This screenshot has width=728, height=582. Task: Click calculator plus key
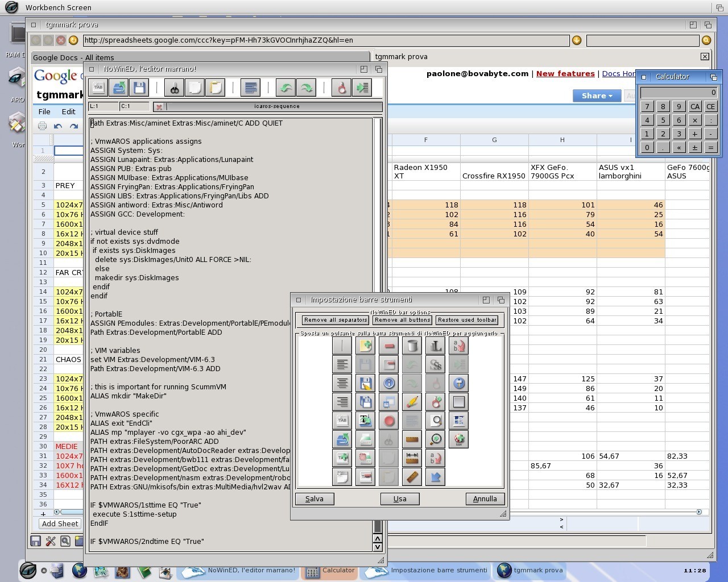(695, 134)
